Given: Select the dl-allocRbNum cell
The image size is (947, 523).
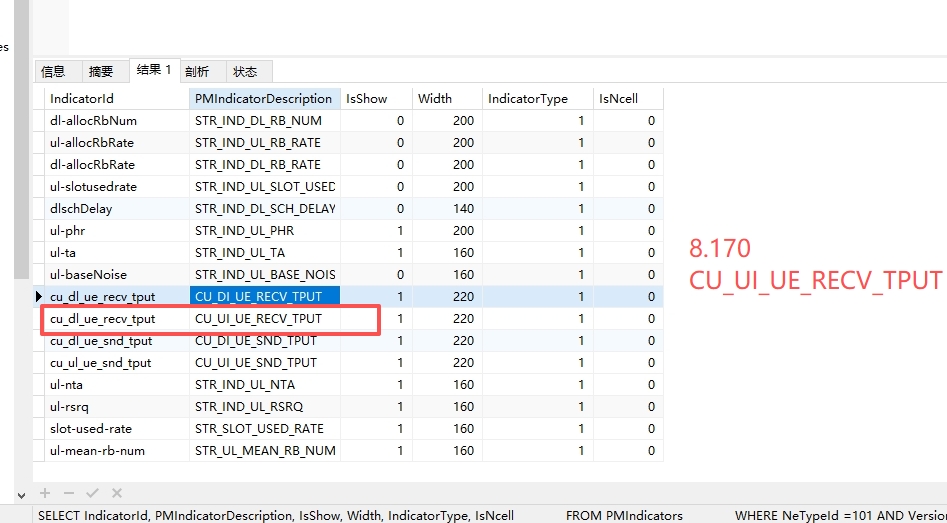Looking at the screenshot, I should tap(93, 121).
